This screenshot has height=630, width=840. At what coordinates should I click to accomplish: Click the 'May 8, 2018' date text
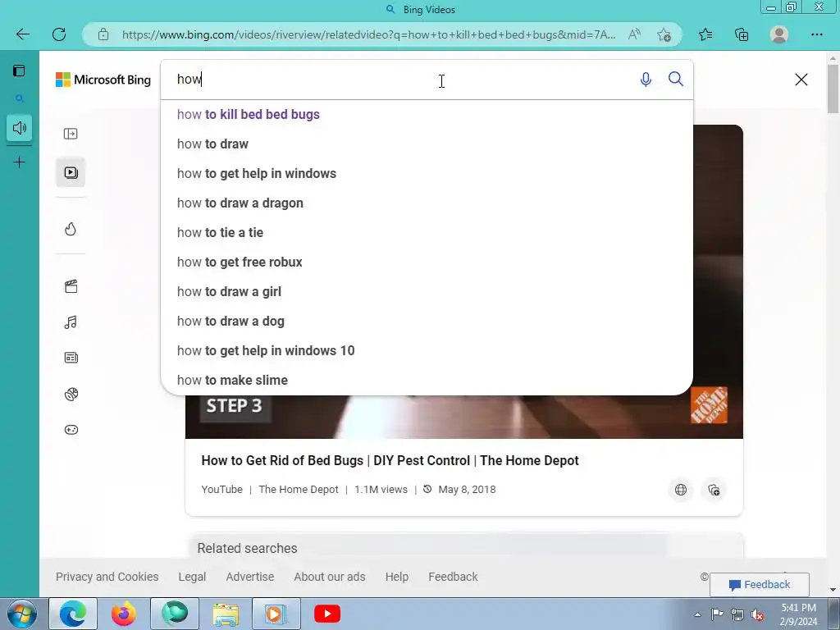pyautogui.click(x=467, y=489)
